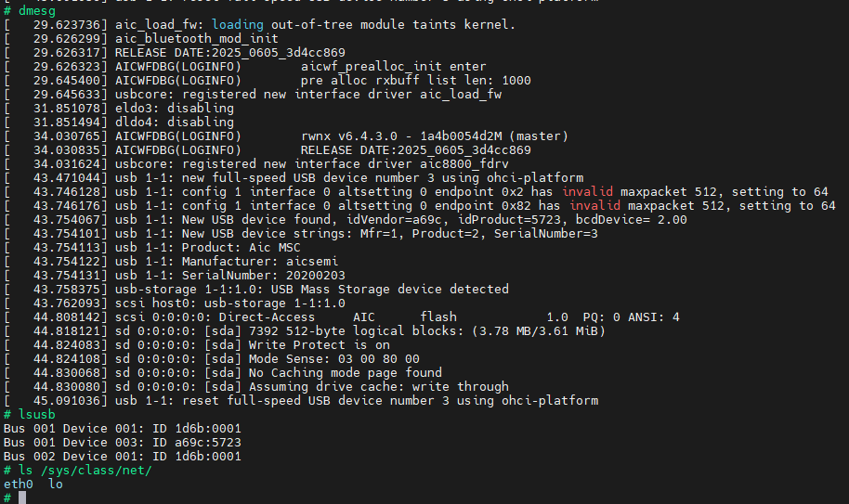
Task: Click the 'eth0' interface name
Action: pyautogui.click(x=19, y=484)
